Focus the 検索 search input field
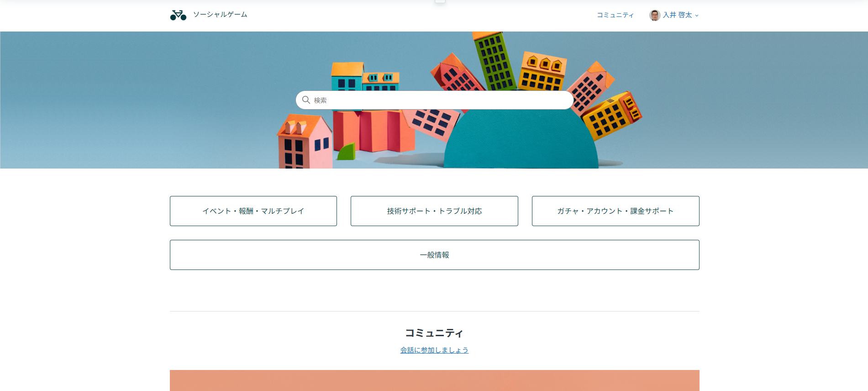 tap(434, 100)
